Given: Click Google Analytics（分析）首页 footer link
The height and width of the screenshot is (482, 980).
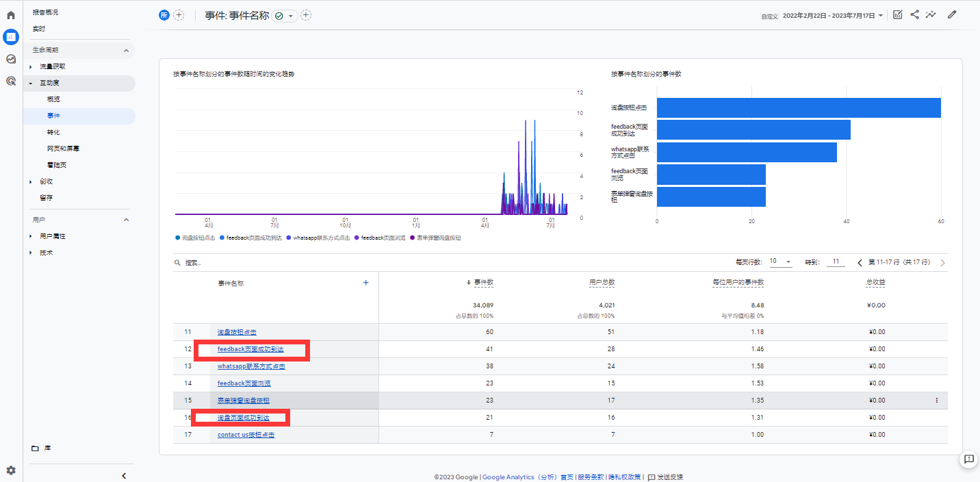Looking at the screenshot, I should pyautogui.click(x=528, y=477).
